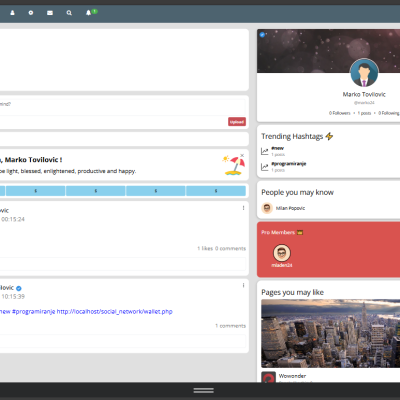Open messages envelope icon

click(50, 13)
